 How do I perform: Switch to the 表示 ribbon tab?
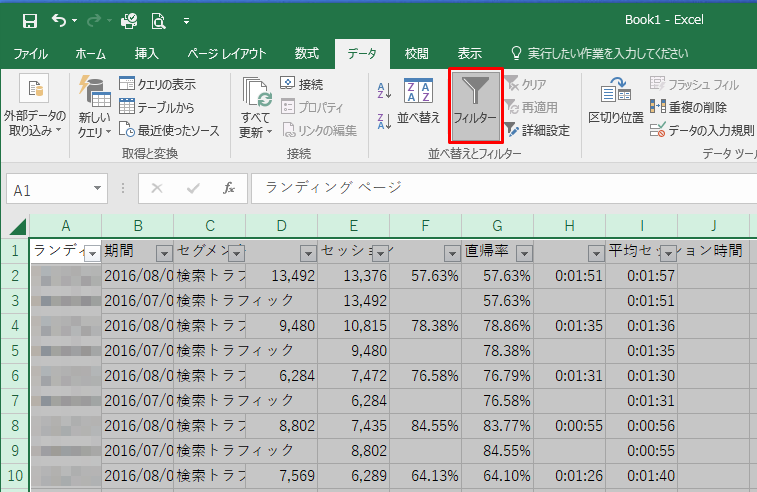click(469, 54)
